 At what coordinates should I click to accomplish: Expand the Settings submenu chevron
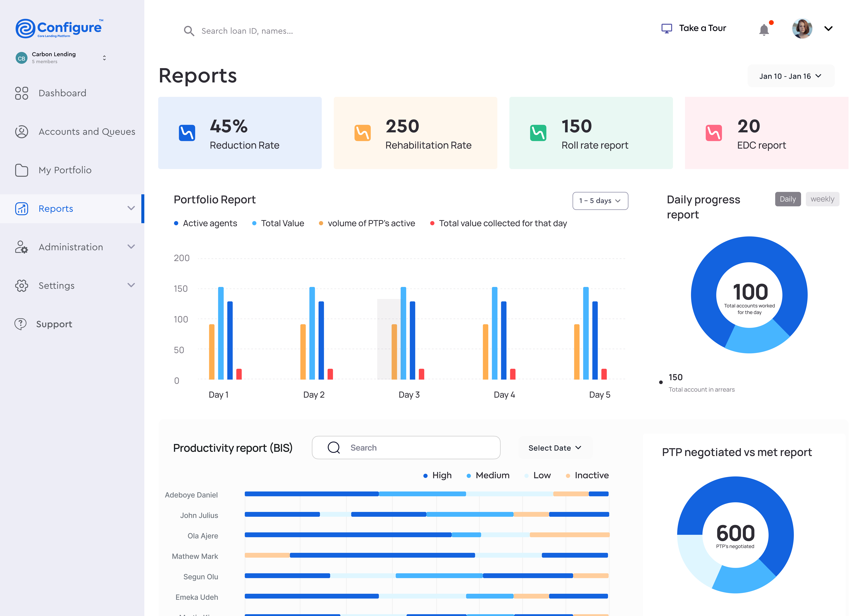point(131,285)
